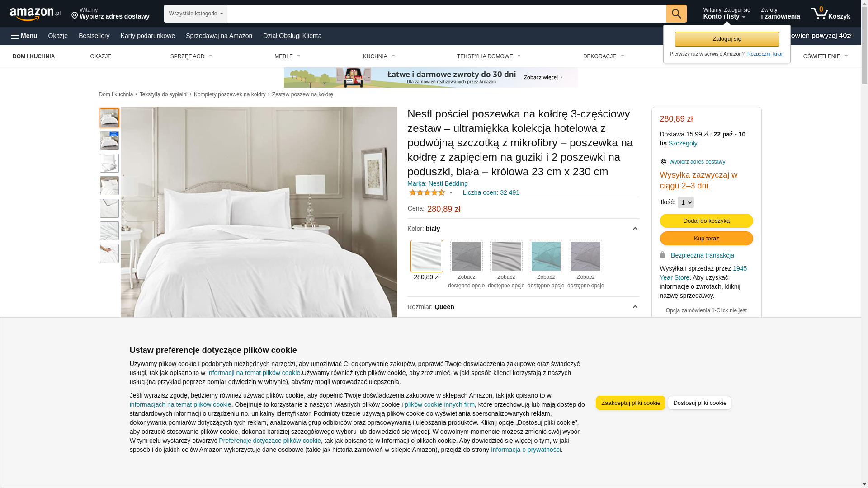Image resolution: width=868 pixels, height=488 pixels.
Task: Select the second product image thumbnail
Action: coord(109,141)
